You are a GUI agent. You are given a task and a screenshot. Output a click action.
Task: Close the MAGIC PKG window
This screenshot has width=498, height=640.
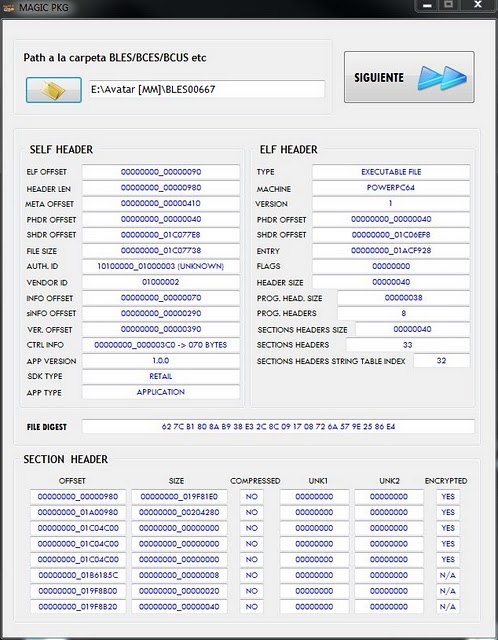tap(478, 5)
